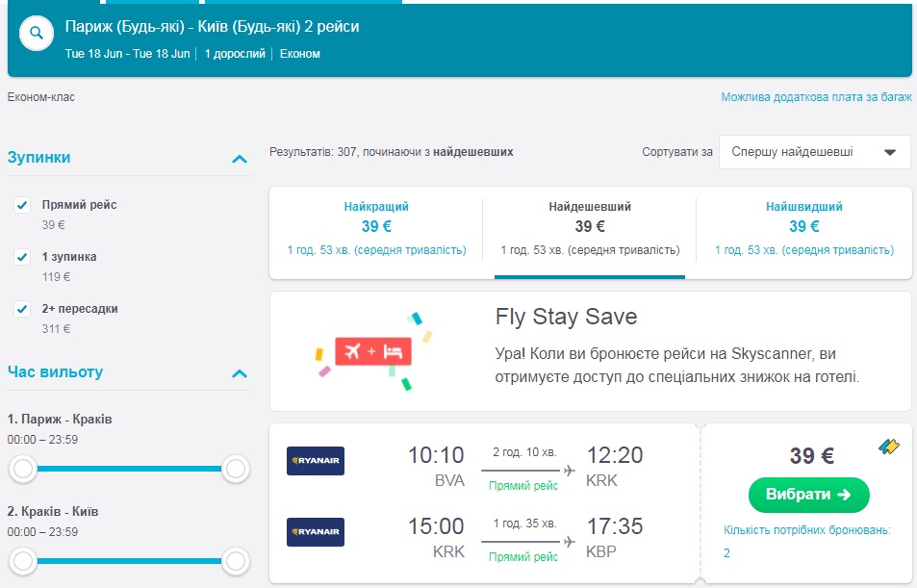This screenshot has width=917, height=588.
Task: Click the Fly Stay Save plane-bed icon
Action: pyautogui.click(x=372, y=351)
